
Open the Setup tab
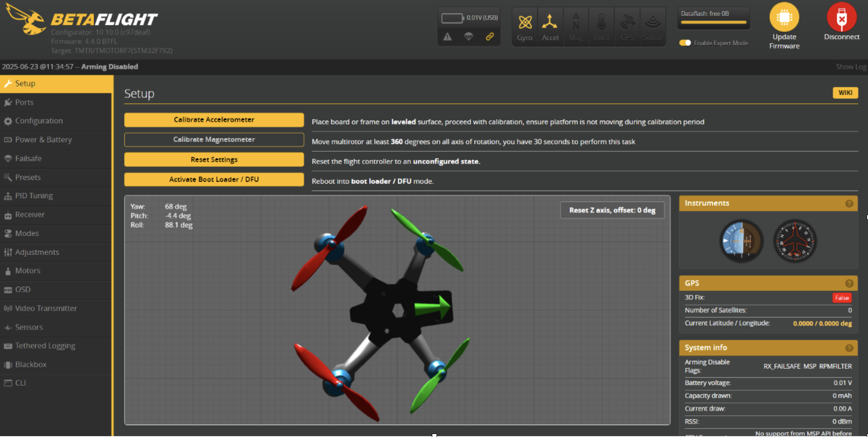pyautogui.click(x=56, y=84)
